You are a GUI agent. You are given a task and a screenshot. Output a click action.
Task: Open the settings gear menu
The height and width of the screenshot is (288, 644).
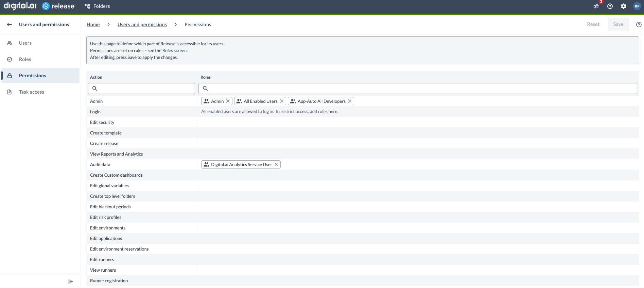624,6
